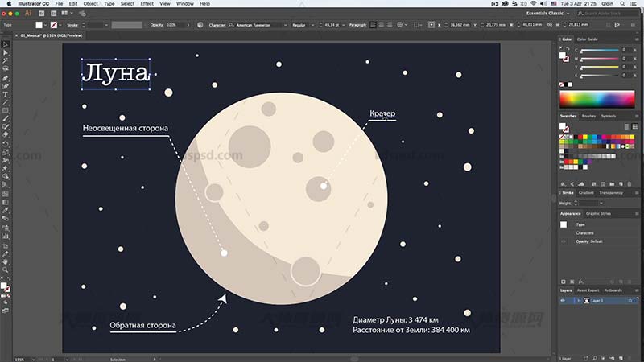644x362 pixels.
Task: Open the Color panel options menu
Action: point(637,39)
